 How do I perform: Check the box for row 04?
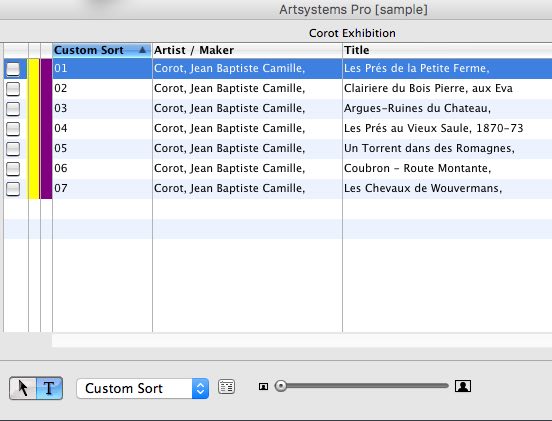click(x=13, y=129)
